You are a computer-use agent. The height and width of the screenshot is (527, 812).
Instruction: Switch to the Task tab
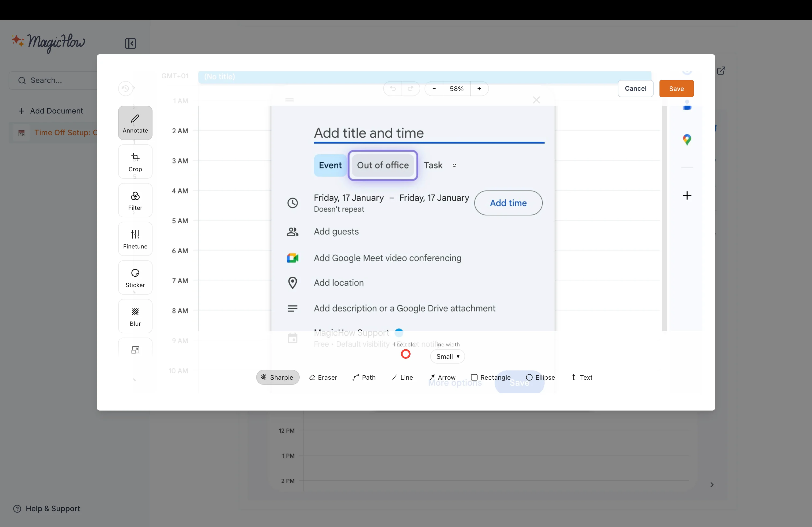click(432, 165)
